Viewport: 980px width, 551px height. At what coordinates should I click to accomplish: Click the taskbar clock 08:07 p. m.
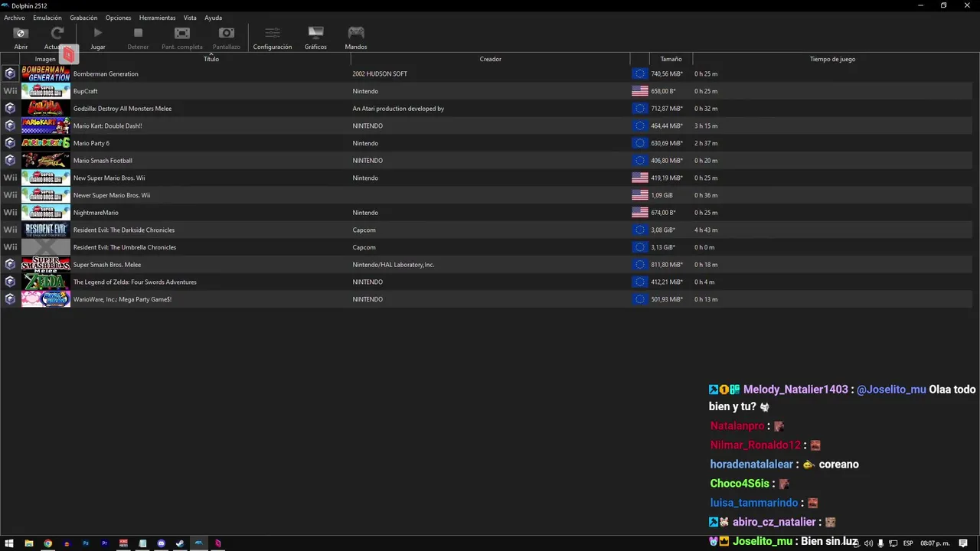pos(934,543)
